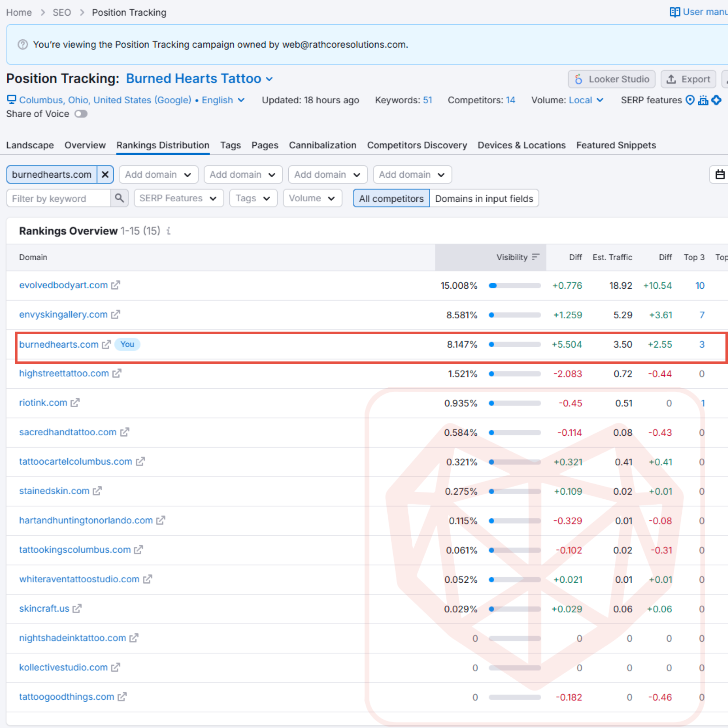Click the calendar date picker icon
Screen dimensions: 728x728
tap(720, 174)
